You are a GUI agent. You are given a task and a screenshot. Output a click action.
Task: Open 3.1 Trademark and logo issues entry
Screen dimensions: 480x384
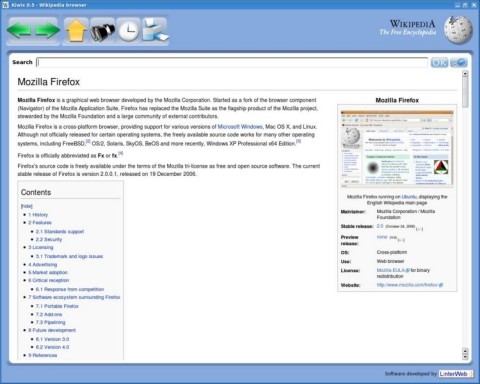[69, 256]
